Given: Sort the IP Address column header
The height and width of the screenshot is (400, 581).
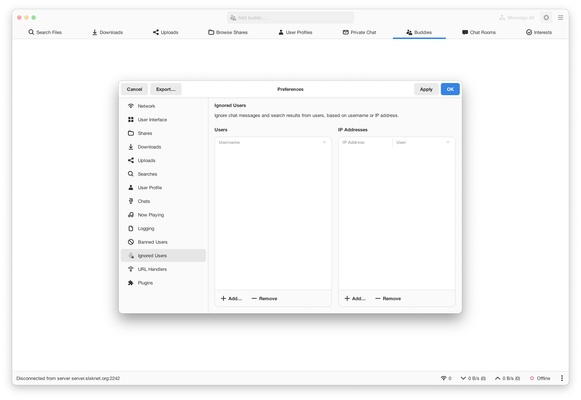Looking at the screenshot, I should (366, 142).
